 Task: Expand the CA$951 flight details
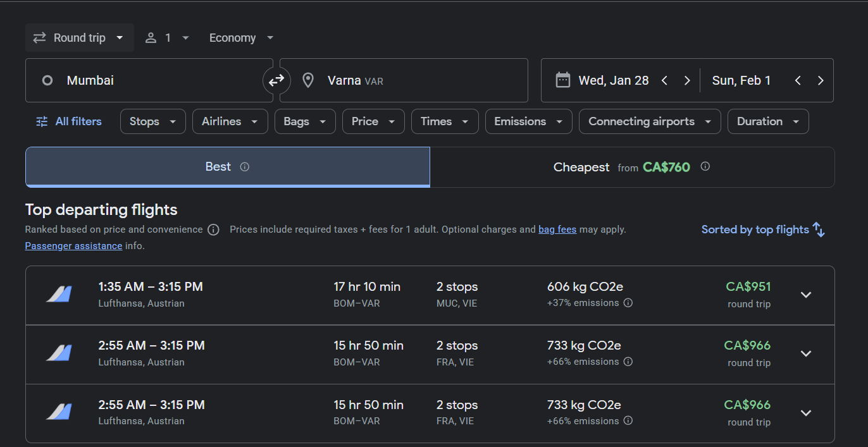[x=805, y=295]
